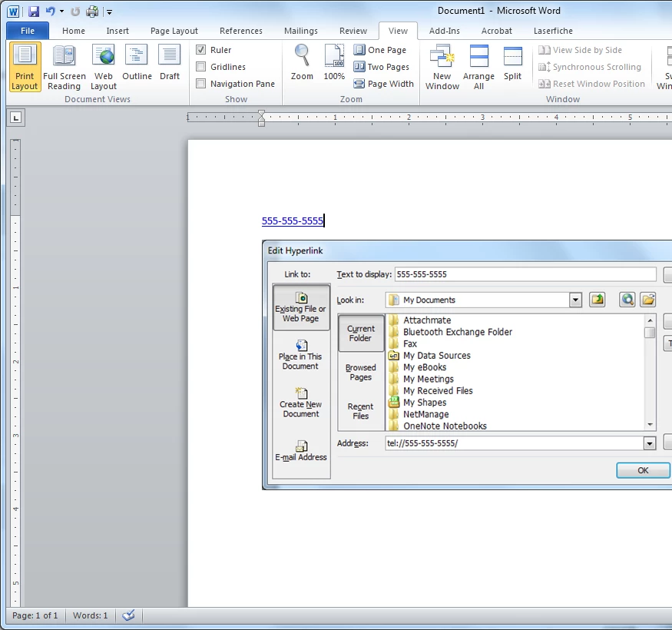Click the Save icon in Quick Access Toolbar

[x=34, y=12]
